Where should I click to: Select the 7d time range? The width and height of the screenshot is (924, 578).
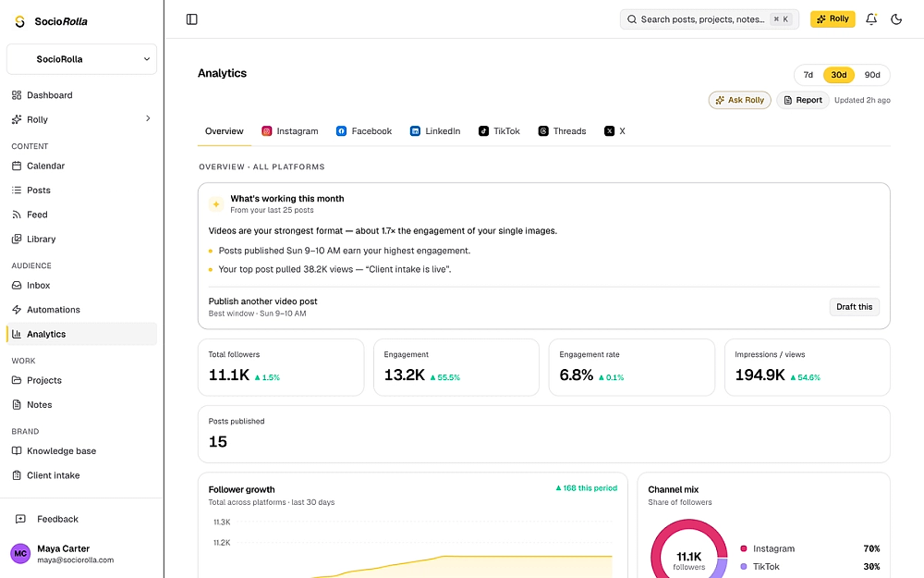coord(808,75)
